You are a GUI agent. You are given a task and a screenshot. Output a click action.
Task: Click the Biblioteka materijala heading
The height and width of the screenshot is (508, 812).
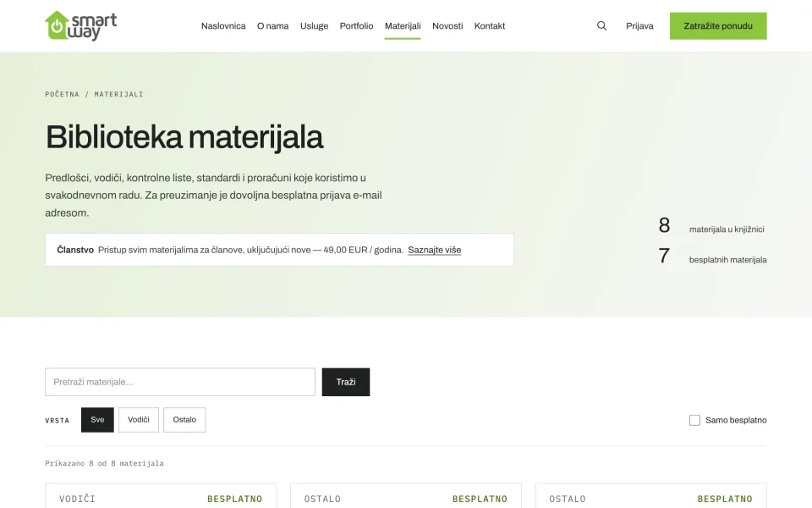[x=184, y=137]
